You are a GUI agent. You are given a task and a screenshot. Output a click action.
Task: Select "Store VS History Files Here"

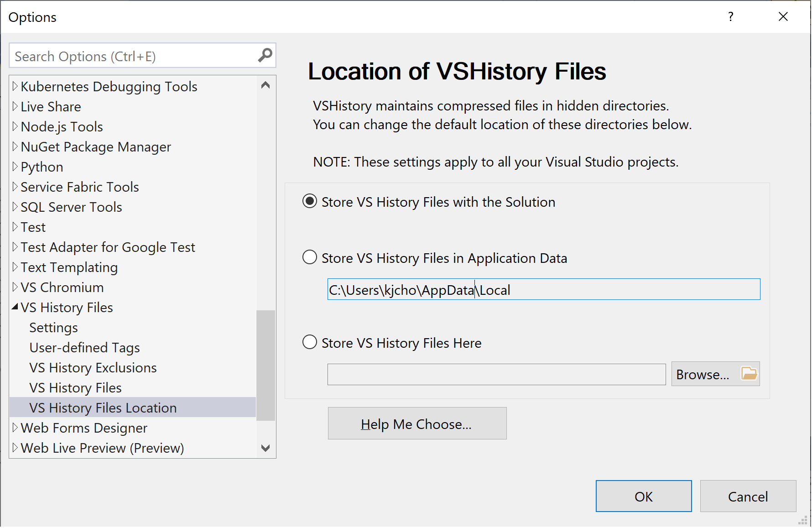point(310,342)
